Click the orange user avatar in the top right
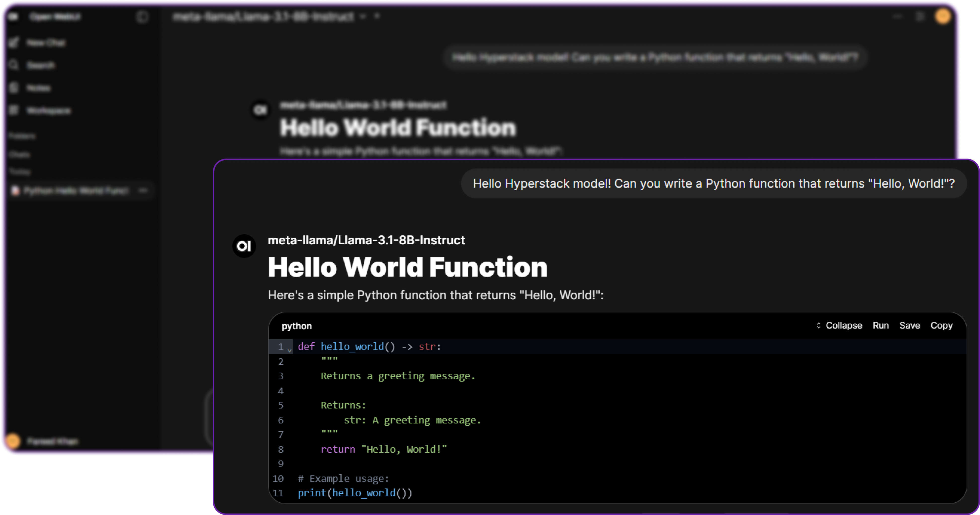The width and height of the screenshot is (980, 515). pos(943,16)
